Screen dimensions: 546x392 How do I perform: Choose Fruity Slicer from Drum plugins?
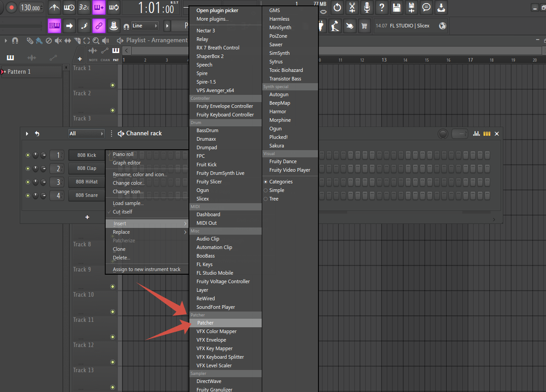pos(209,181)
